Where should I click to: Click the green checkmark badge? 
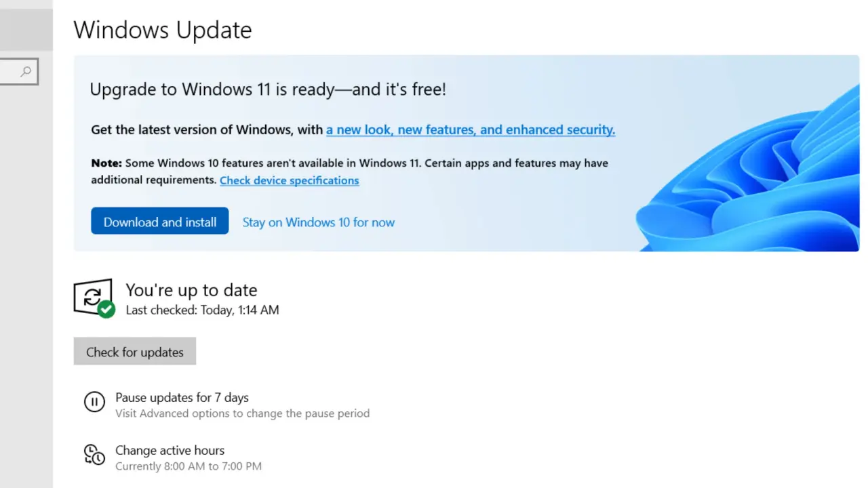click(x=106, y=310)
